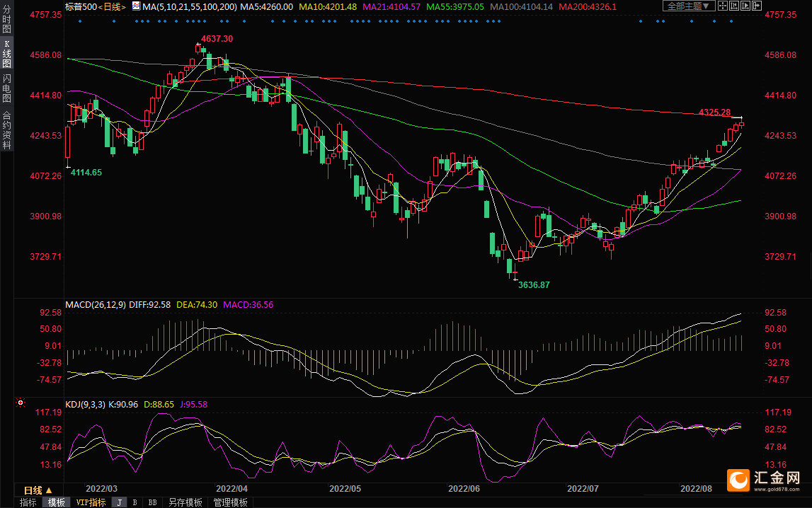The image size is (812, 508).
Task: Click the exit/export arrow icon at top right
Action: tap(757, 6)
